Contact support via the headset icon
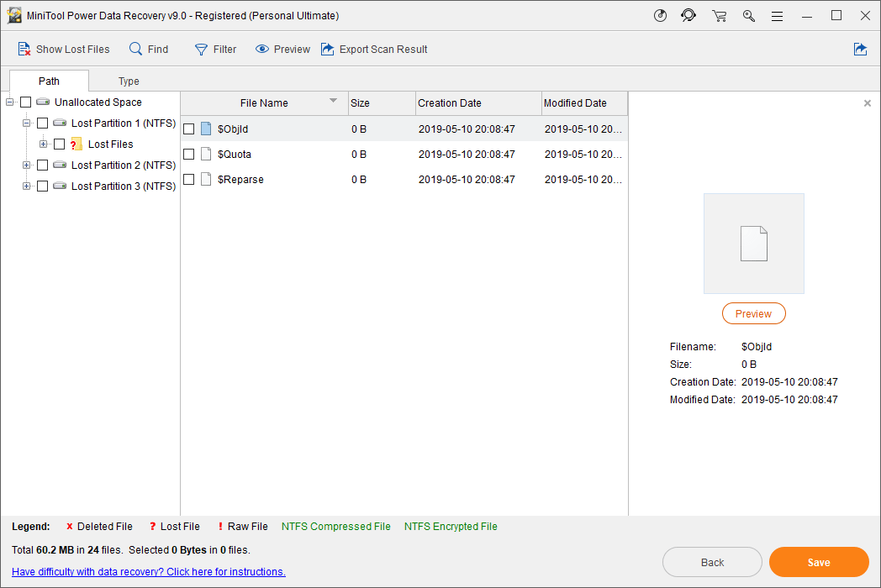Image resolution: width=881 pixels, height=588 pixels. click(x=689, y=15)
